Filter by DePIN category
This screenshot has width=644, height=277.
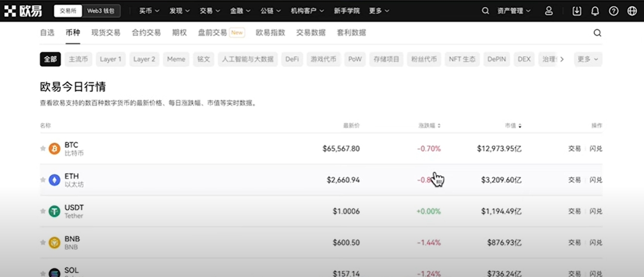click(497, 59)
